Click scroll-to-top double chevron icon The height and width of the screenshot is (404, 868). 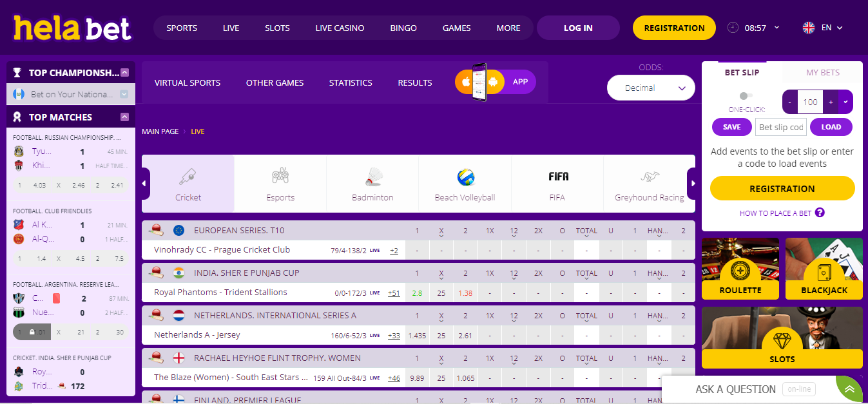[x=850, y=389]
